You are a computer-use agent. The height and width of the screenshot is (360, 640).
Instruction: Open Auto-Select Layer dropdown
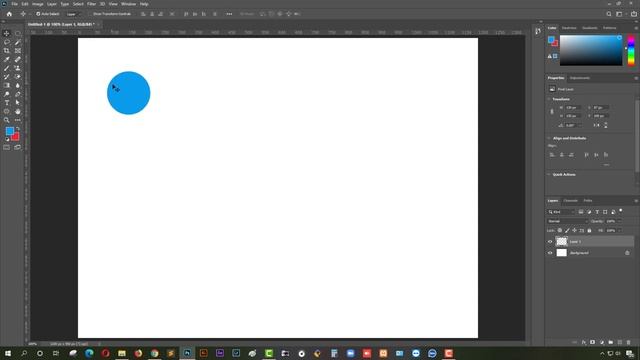(x=75, y=14)
